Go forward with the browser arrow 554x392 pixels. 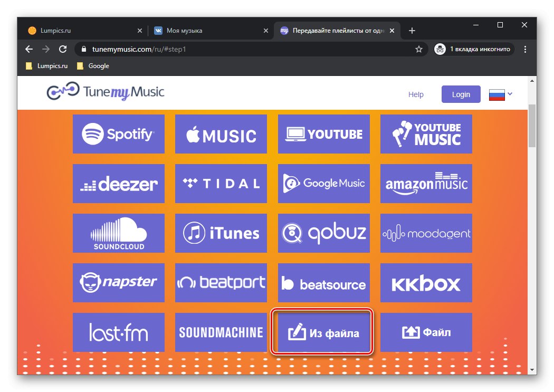[46, 49]
